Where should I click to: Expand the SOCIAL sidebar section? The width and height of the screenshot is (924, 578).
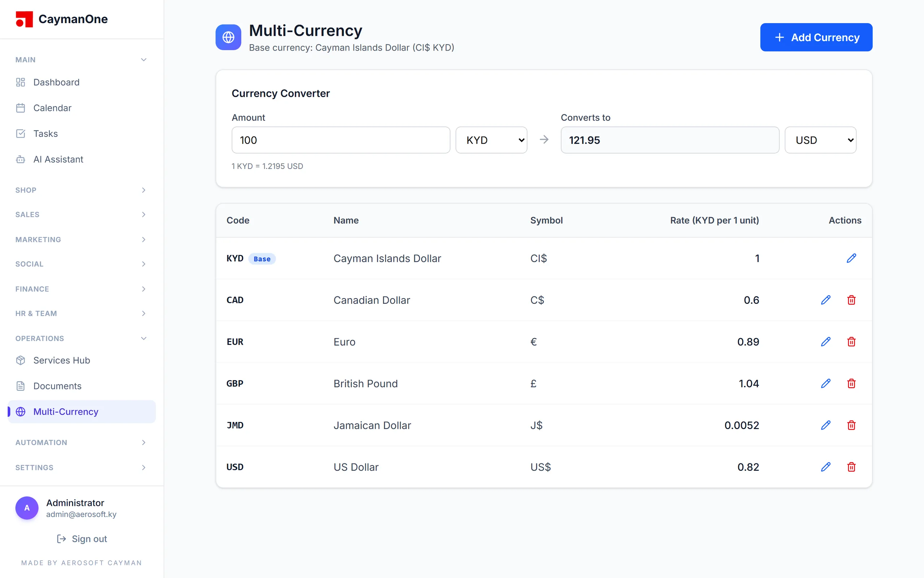[x=81, y=264]
